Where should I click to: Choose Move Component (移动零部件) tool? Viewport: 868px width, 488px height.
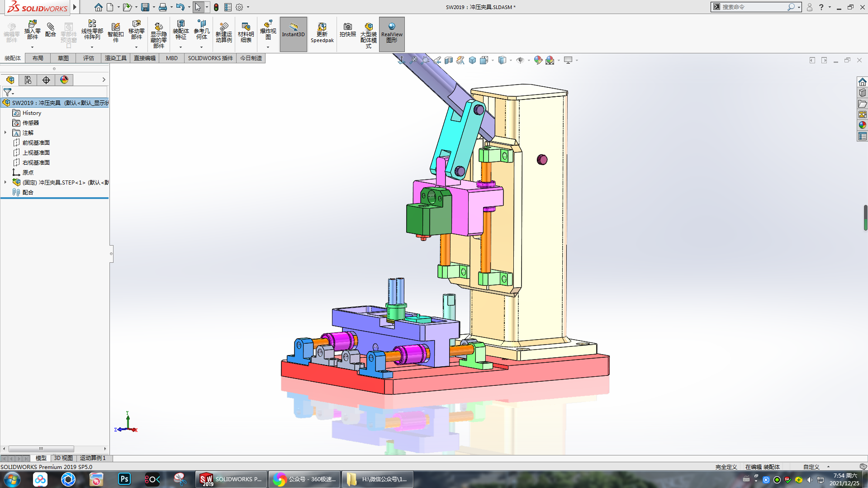(x=136, y=30)
